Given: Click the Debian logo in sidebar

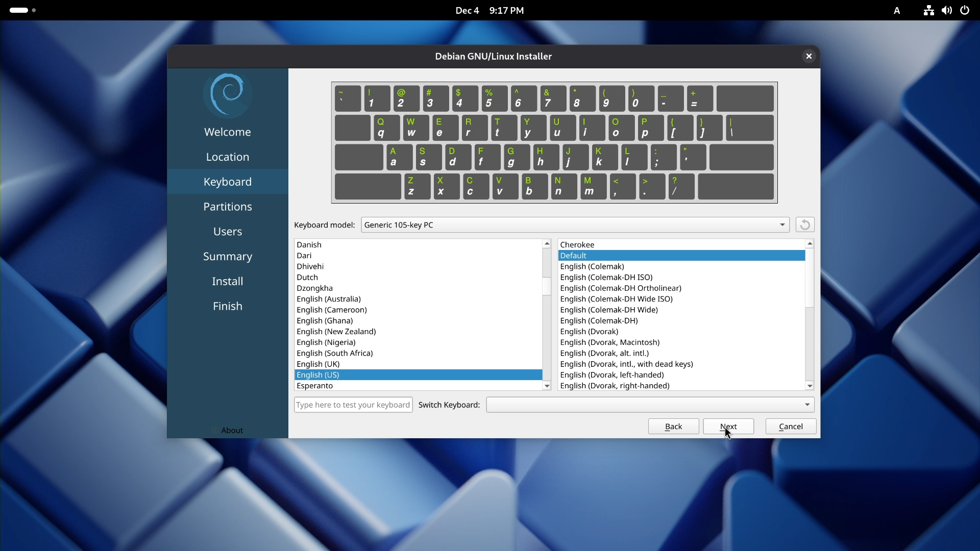Looking at the screenshot, I should (228, 94).
